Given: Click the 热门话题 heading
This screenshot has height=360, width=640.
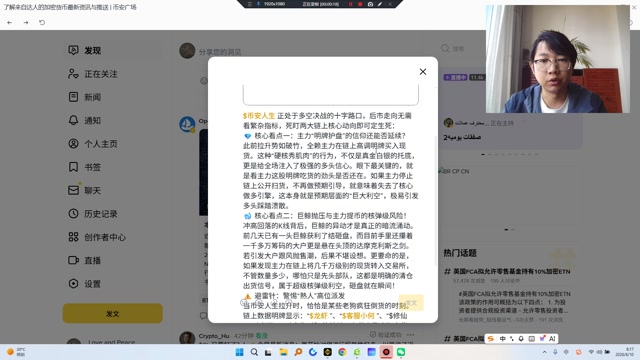Looking at the screenshot, I should coord(460,253).
